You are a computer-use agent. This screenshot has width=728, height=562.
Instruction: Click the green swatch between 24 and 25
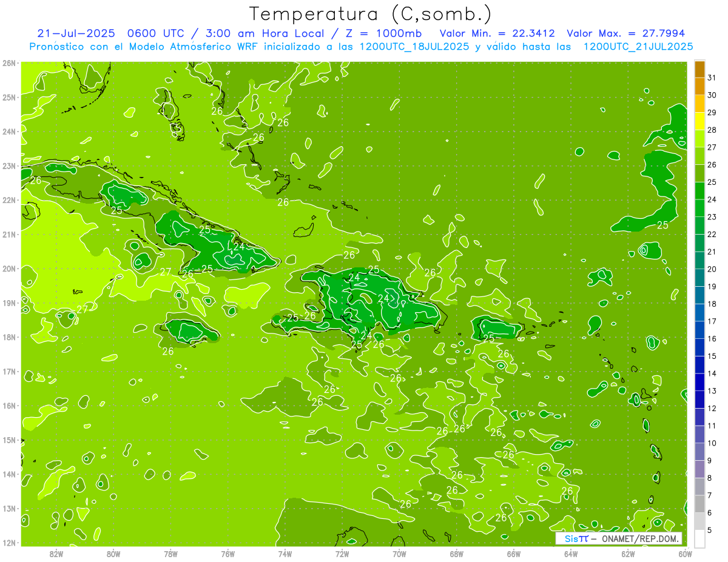tap(699, 190)
